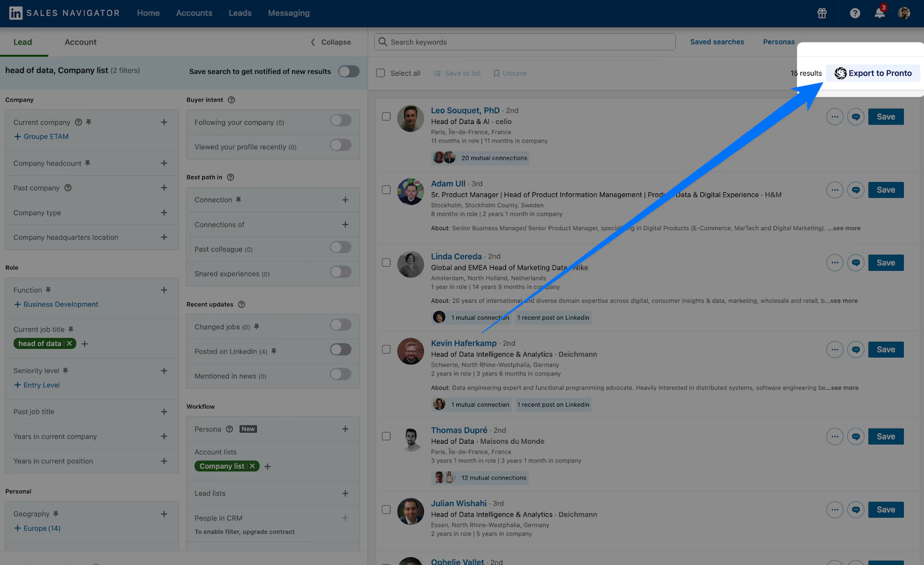Open the help question mark icon

coord(855,13)
